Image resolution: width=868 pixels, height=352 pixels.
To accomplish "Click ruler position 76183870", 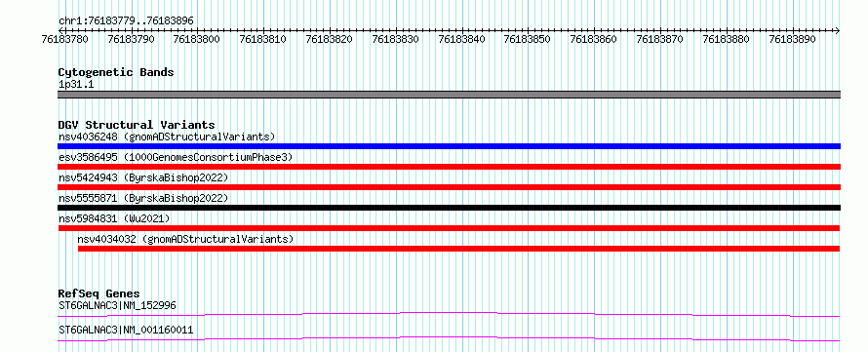I will coord(660,39).
